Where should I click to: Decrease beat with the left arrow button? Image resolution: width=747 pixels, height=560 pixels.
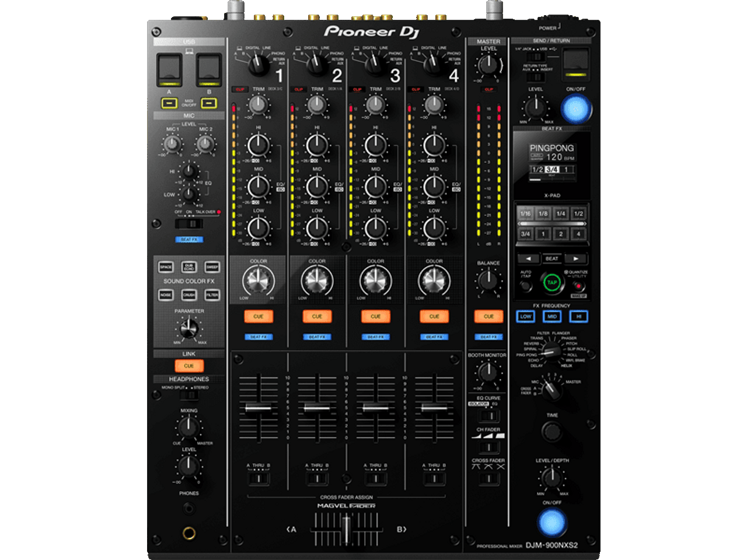coord(528,258)
